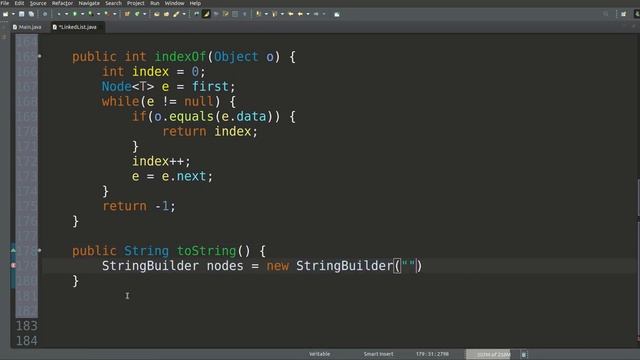Viewport: 640px width, 360px height.
Task: Start Coverage run from toolbar icon
Action: (90, 14)
